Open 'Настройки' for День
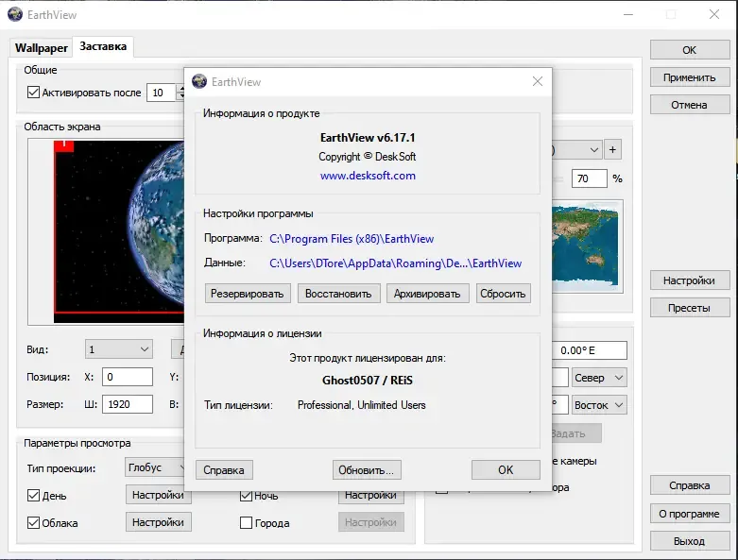 (158, 495)
